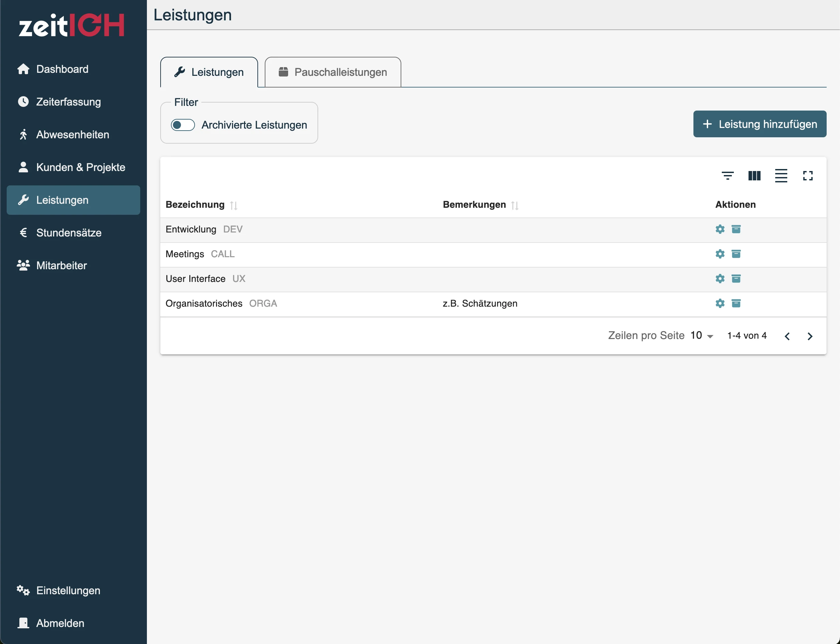The height and width of the screenshot is (644, 840).
Task: Click the Bezeichnung column header
Action: click(195, 204)
